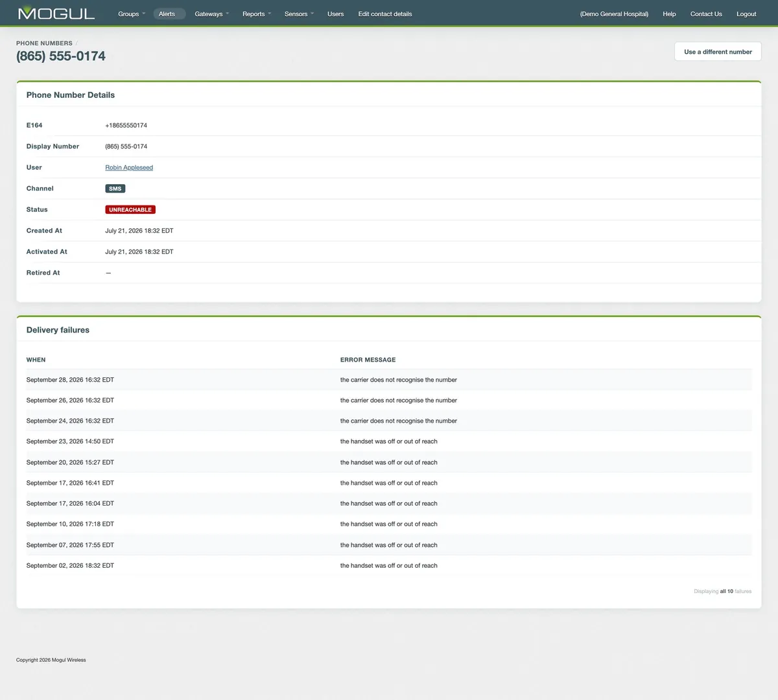Viewport: 778px width, 700px height.
Task: Click the ERROR MESSAGE column header
Action: pyautogui.click(x=368, y=360)
